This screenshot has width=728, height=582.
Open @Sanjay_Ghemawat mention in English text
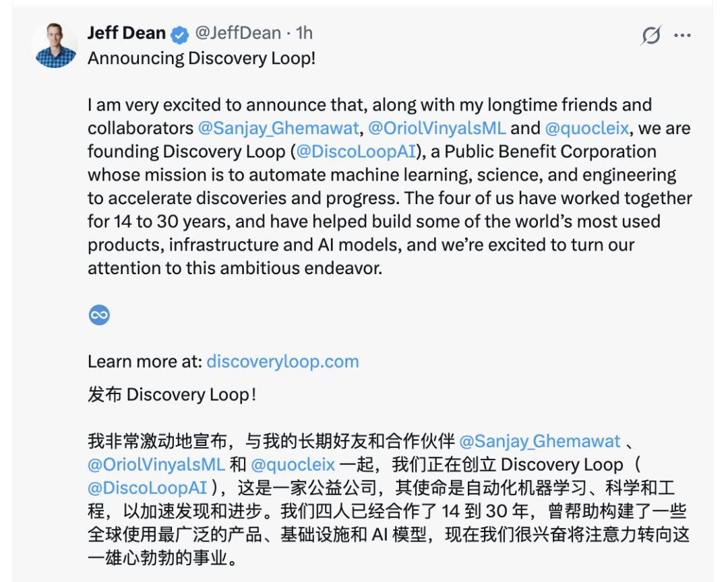pyautogui.click(x=278, y=128)
